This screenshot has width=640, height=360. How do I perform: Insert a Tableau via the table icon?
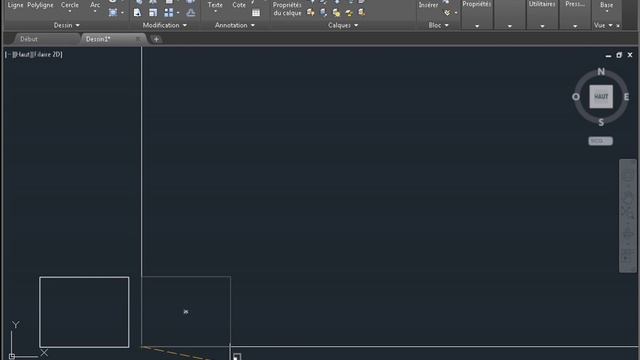point(256,13)
